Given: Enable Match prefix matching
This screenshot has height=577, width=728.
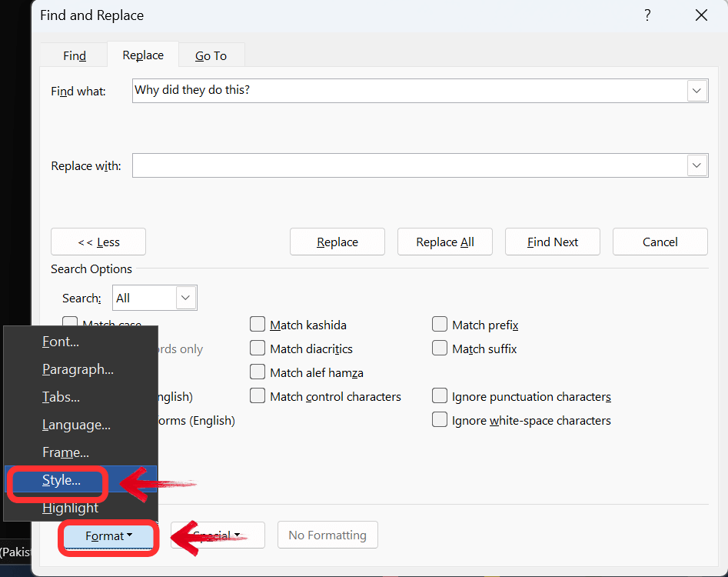Looking at the screenshot, I should tap(440, 325).
